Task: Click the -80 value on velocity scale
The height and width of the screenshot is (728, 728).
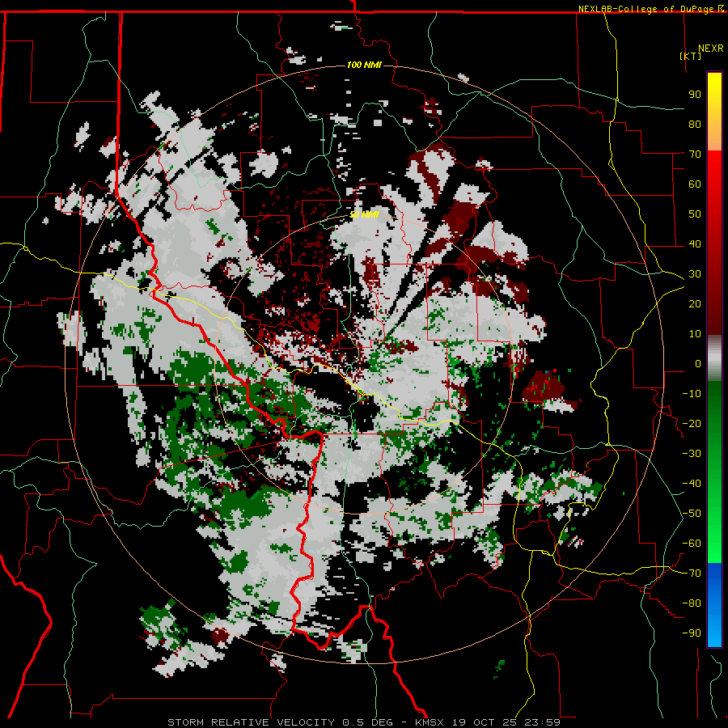Action: [x=692, y=603]
